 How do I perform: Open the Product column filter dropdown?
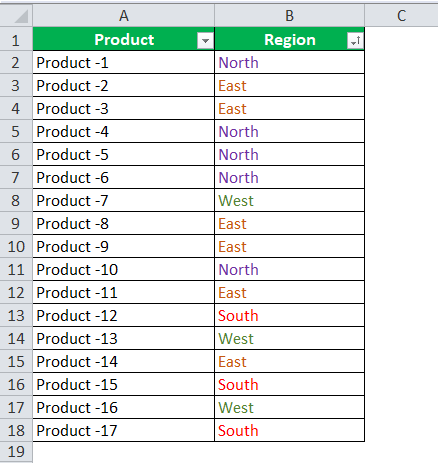(205, 41)
